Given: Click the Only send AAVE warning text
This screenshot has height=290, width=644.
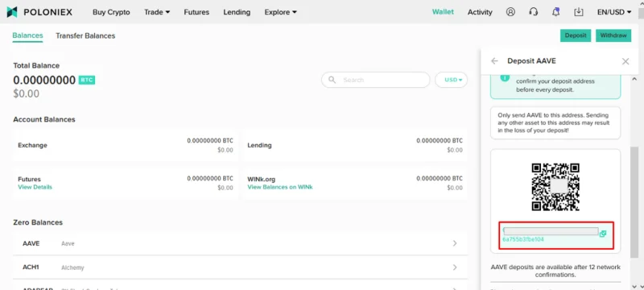Looking at the screenshot, I should pos(554,122).
